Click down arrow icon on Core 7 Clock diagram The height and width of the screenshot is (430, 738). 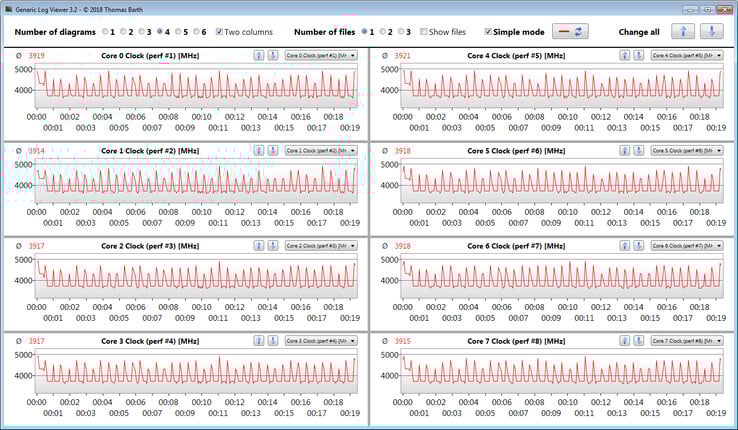(638, 341)
